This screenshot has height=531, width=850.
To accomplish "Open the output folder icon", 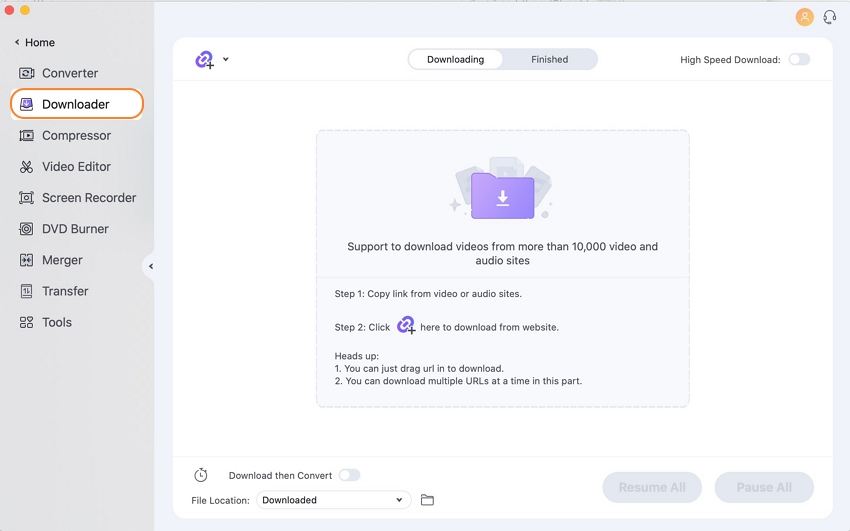I will pos(427,500).
